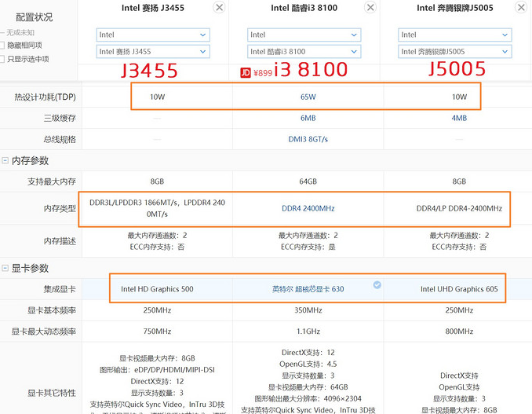Open the 6MB cache link
This screenshot has height=414, width=532.
coord(308,118)
